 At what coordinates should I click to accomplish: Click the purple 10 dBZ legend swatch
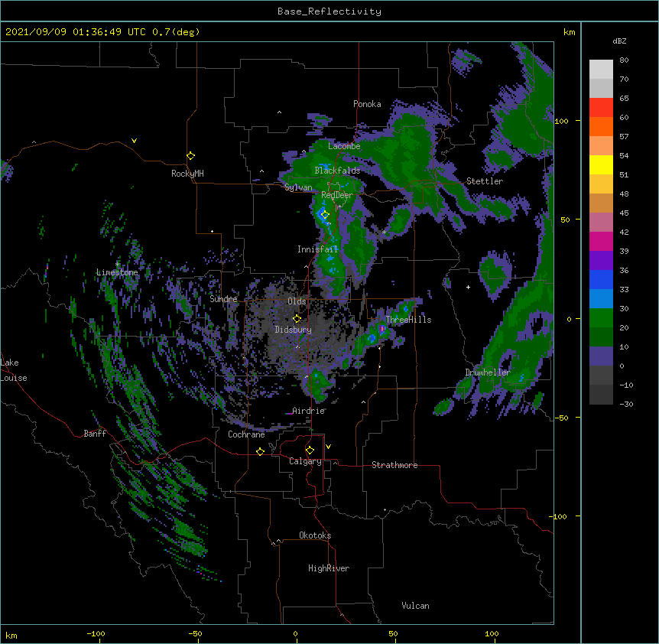[601, 356]
